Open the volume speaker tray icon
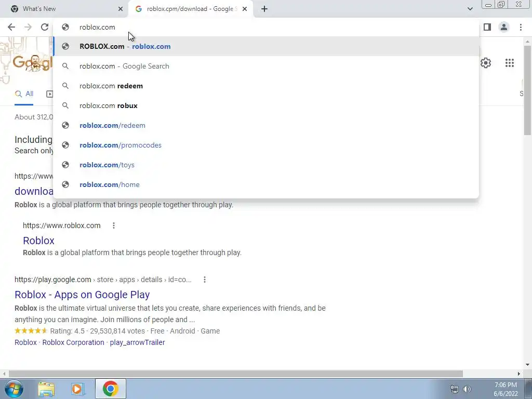 (x=467, y=389)
